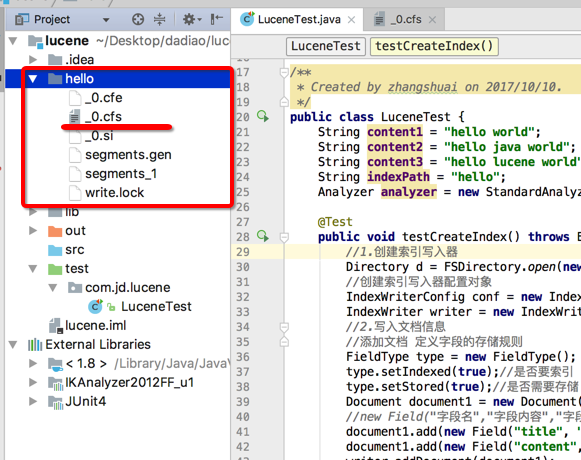The height and width of the screenshot is (460, 581).
Task: Select the JUnit4 library icon
Action: (55, 402)
